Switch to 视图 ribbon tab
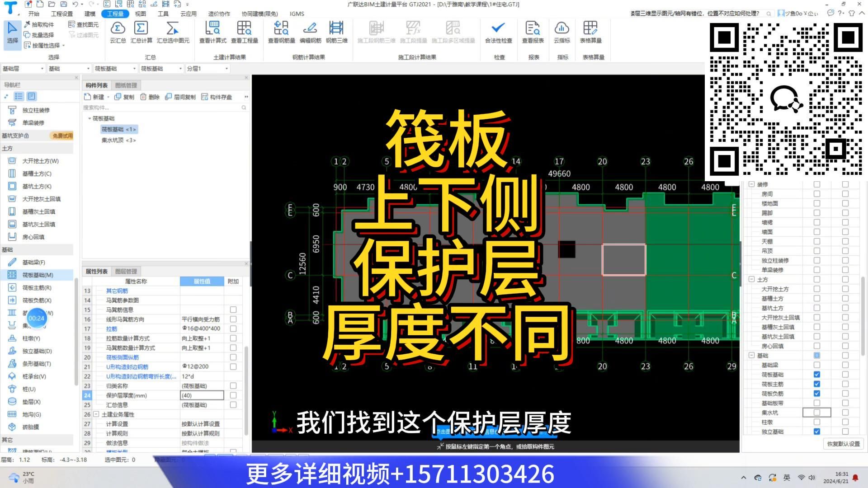Image resolution: width=868 pixels, height=488 pixels. 140,14
